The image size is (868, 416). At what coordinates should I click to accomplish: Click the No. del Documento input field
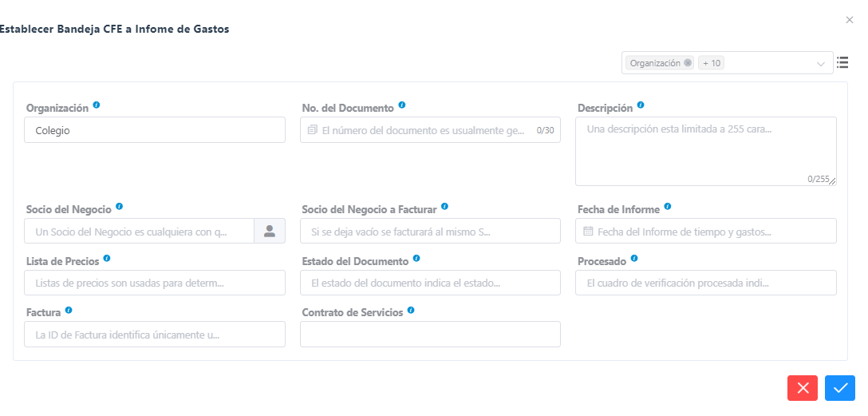(x=423, y=130)
